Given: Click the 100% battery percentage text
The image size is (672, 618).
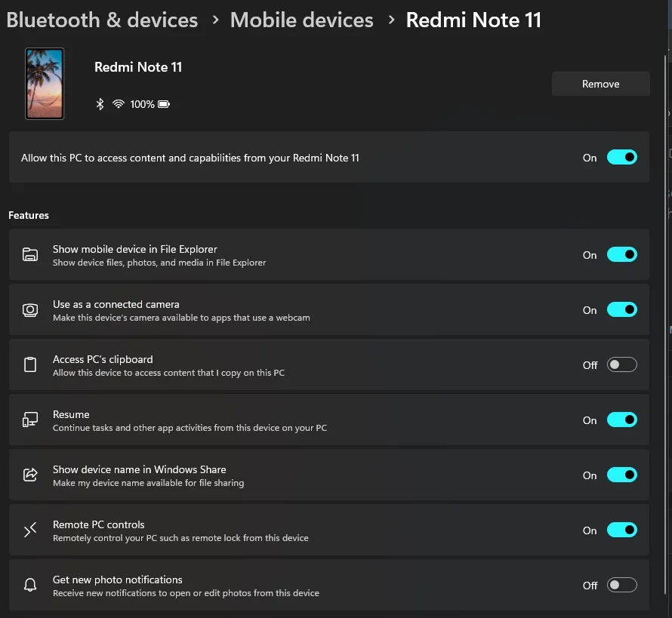Looking at the screenshot, I should click(142, 104).
